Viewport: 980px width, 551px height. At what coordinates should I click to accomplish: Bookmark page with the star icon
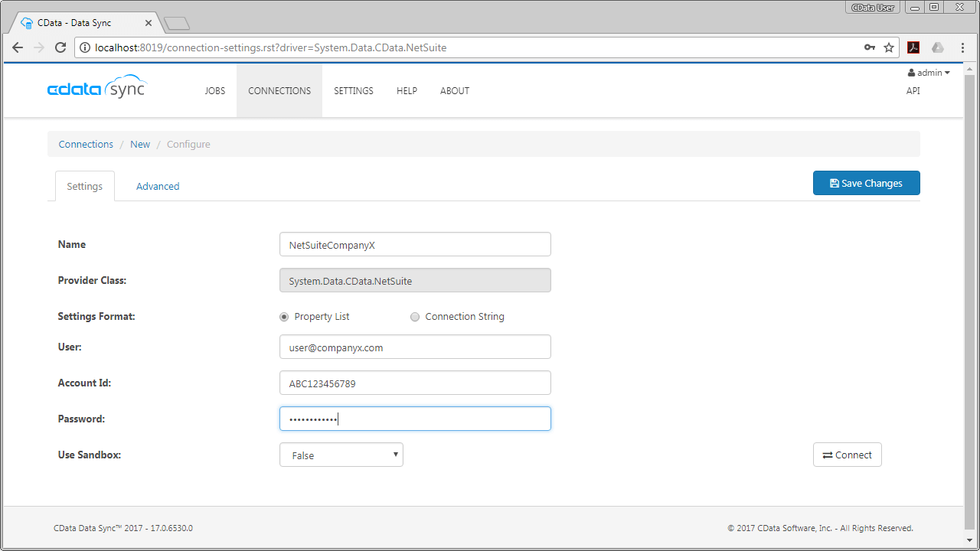pos(889,47)
